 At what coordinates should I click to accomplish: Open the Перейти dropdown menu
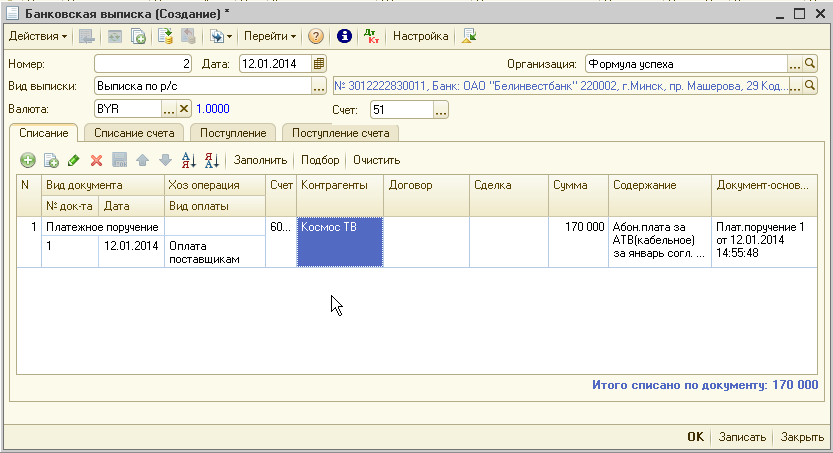tap(271, 36)
